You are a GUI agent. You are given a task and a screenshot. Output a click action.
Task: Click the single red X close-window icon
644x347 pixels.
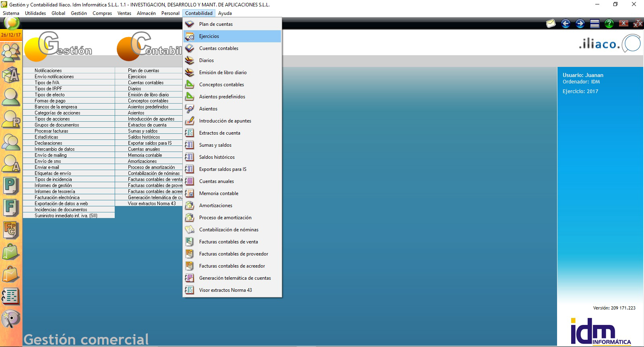point(623,23)
